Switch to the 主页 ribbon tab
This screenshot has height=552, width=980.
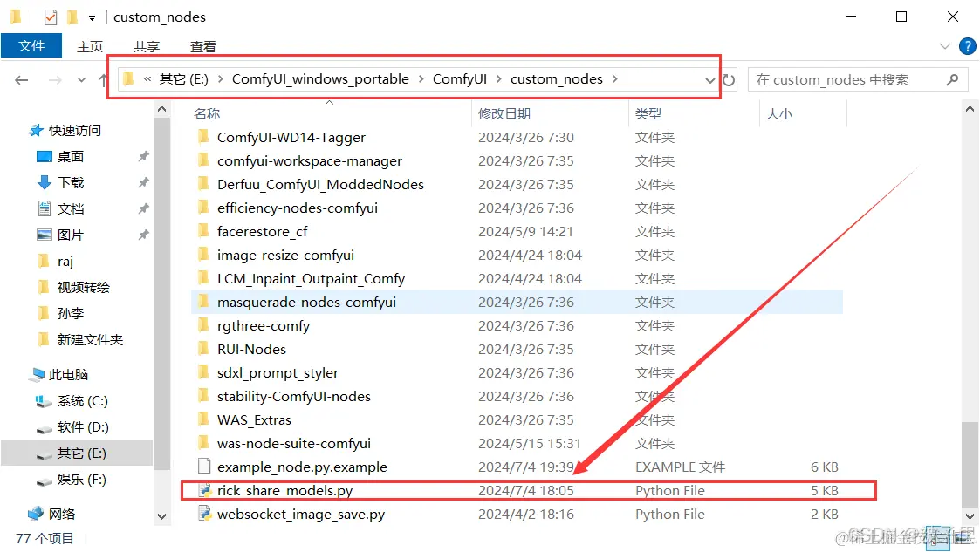[89, 47]
